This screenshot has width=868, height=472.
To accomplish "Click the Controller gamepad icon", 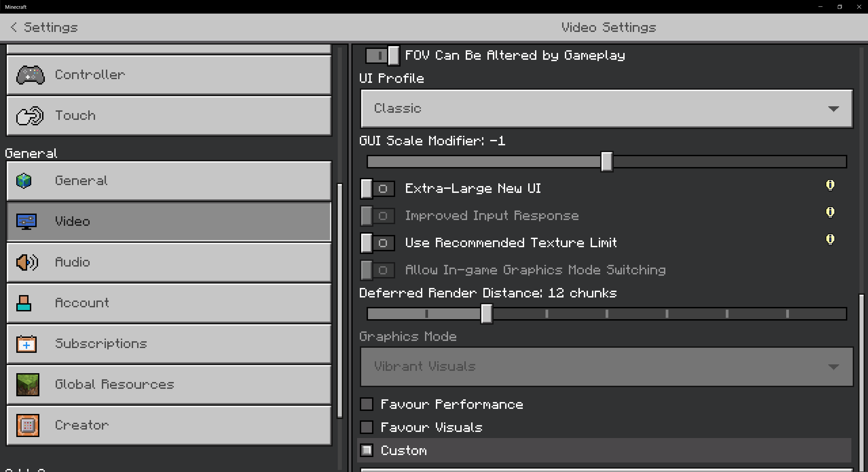I will pyautogui.click(x=30, y=75).
